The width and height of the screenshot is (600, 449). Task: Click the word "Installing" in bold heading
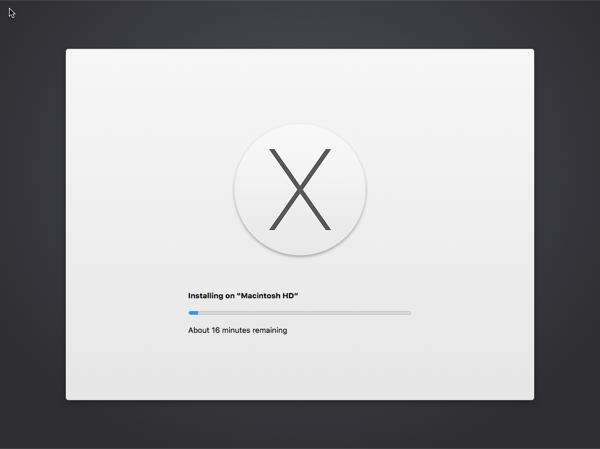coord(206,296)
